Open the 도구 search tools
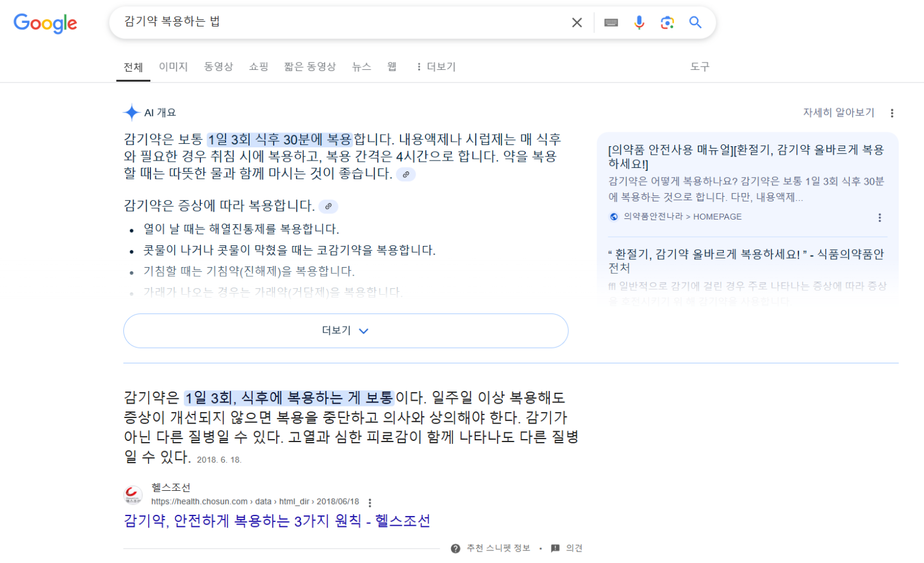This screenshot has height=563, width=924. tap(700, 67)
